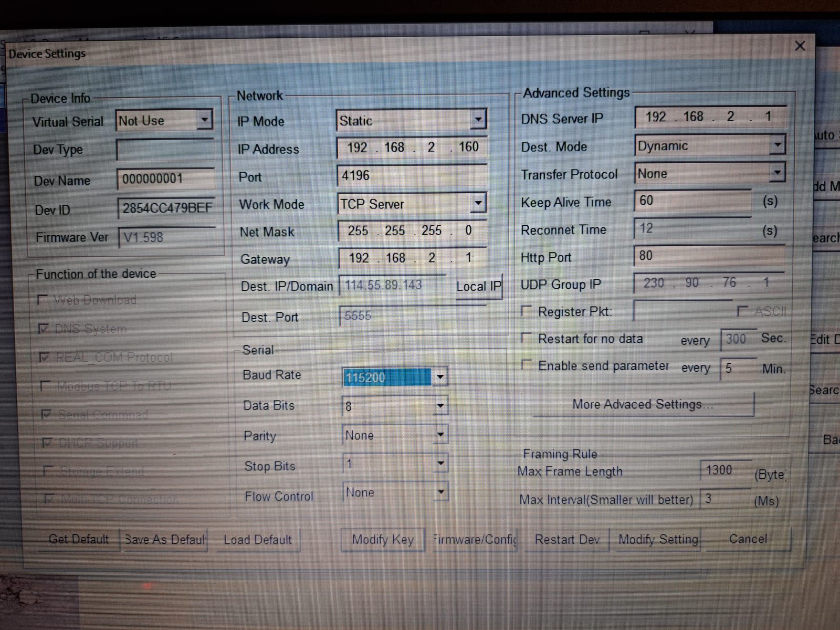The height and width of the screenshot is (630, 840).
Task: Open the Virtual Serial dropdown
Action: click(204, 120)
